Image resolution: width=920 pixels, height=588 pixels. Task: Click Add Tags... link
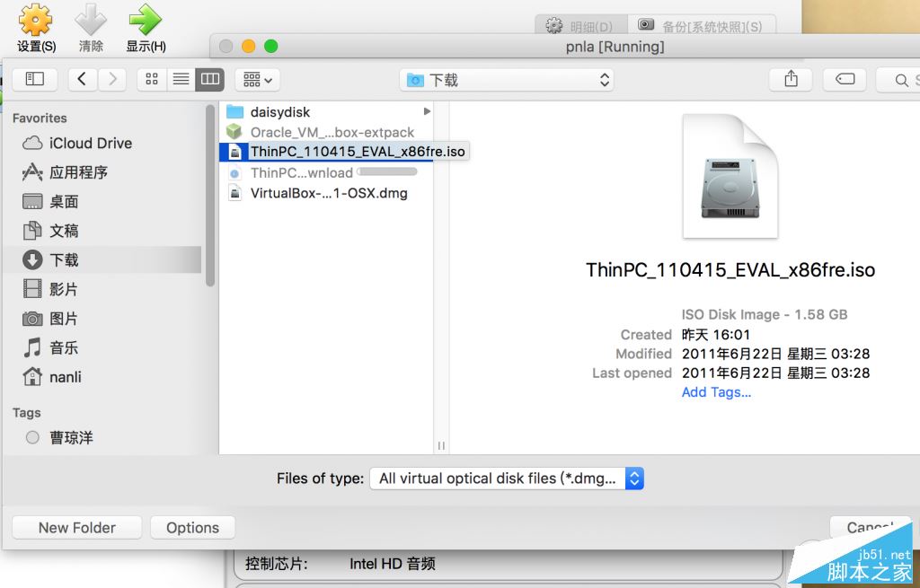click(x=716, y=392)
